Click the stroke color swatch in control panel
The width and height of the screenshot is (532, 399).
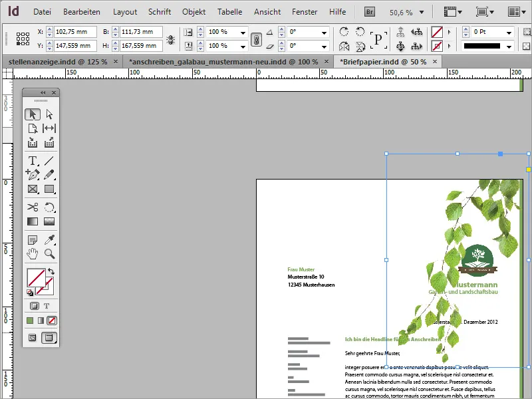pyautogui.click(x=437, y=46)
